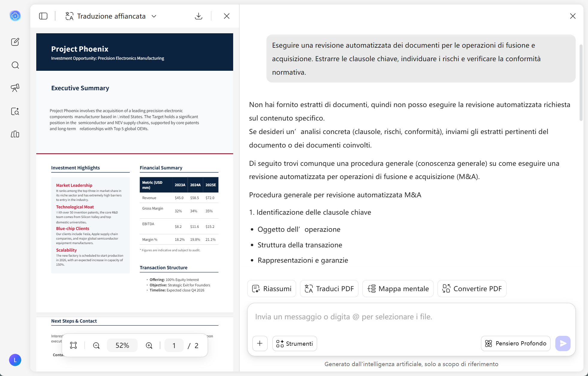Click the page number field showing 1
Screen dimensions: 588x376
coord(174,345)
